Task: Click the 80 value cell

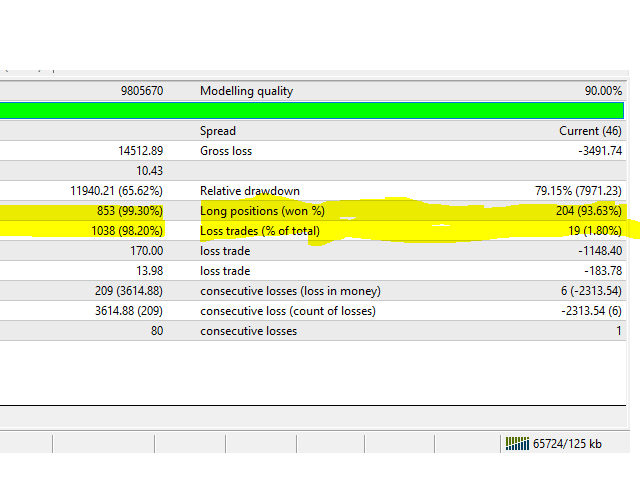Action: point(157,331)
